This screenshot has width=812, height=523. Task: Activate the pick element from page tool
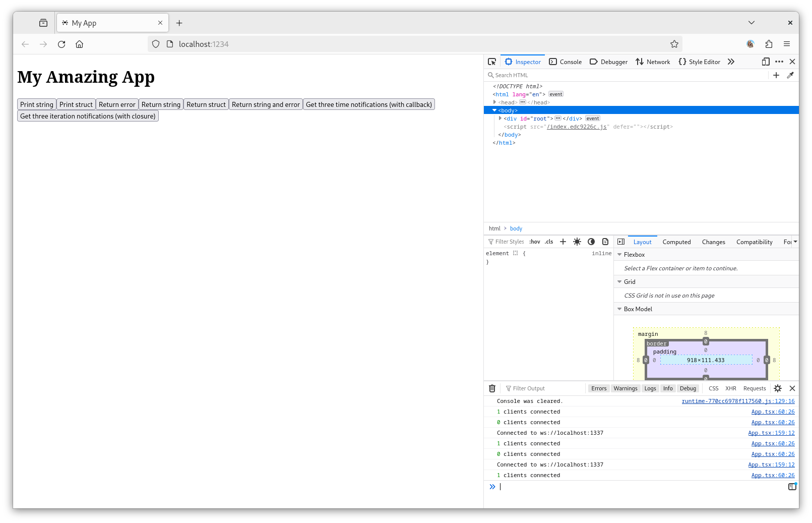click(492, 62)
